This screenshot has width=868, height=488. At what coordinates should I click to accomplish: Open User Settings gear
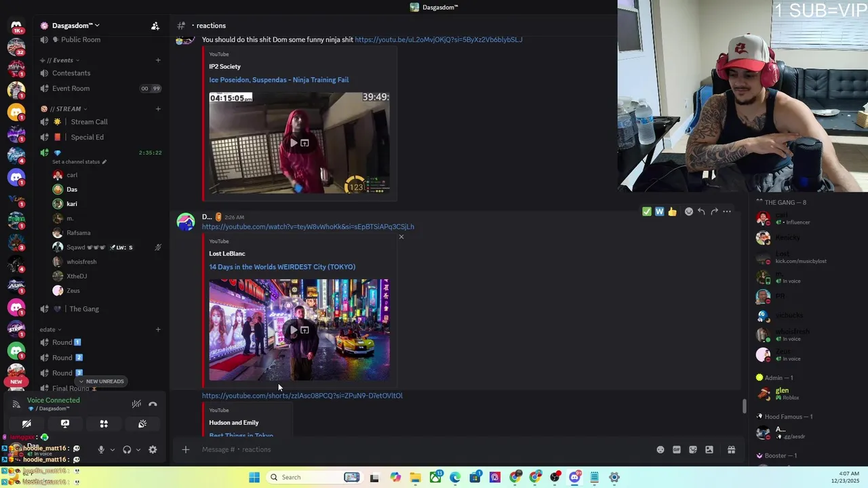click(x=153, y=449)
